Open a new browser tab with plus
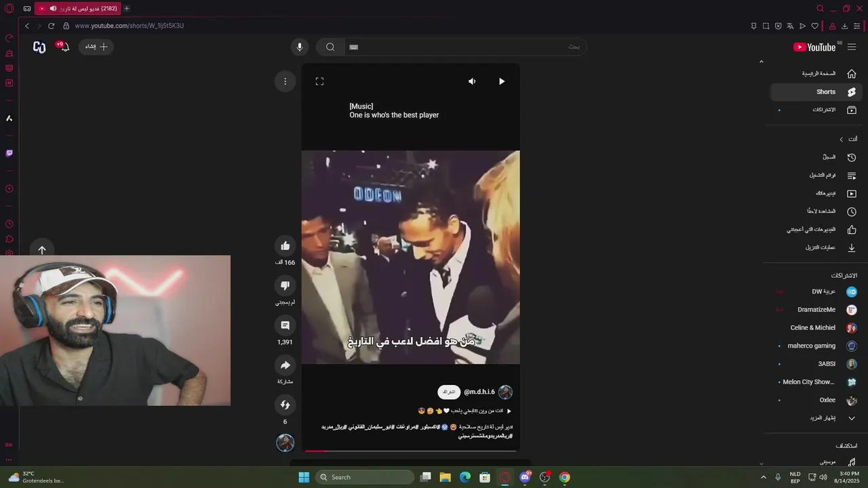Screen dimensions: 868x488 click(126, 8)
